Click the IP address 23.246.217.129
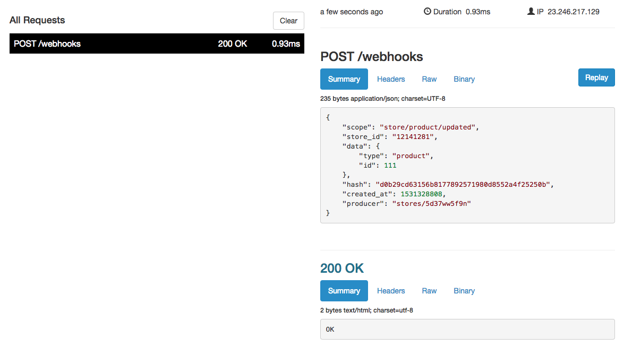The image size is (632, 364). pyautogui.click(x=574, y=11)
